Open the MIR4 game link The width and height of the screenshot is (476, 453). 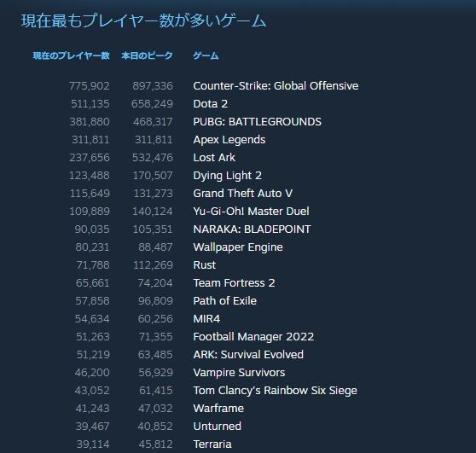(206, 319)
